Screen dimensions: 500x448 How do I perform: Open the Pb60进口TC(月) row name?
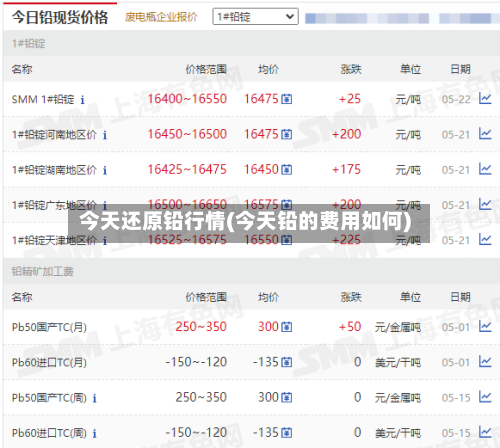pos(49,362)
